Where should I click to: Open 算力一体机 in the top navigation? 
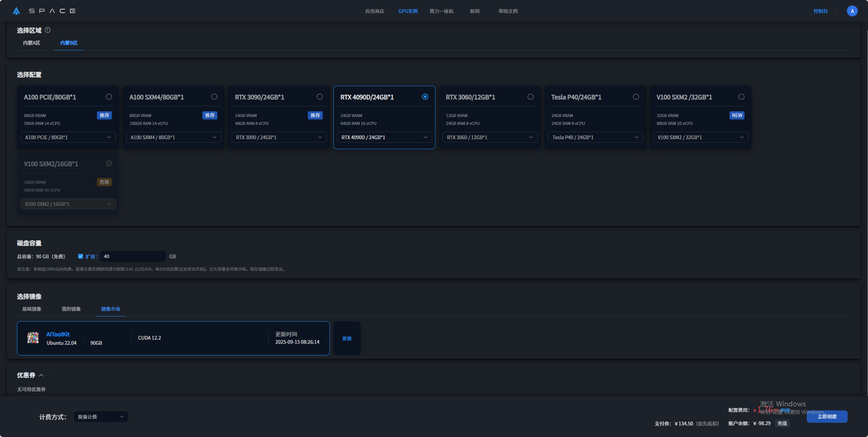pyautogui.click(x=441, y=11)
